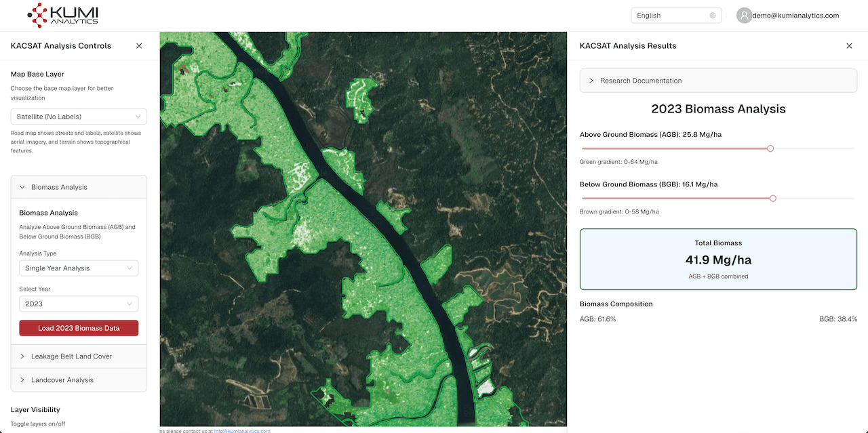Image resolution: width=868 pixels, height=433 pixels.
Task: Open the Single Year Analysis type dropdown
Action: tap(79, 268)
